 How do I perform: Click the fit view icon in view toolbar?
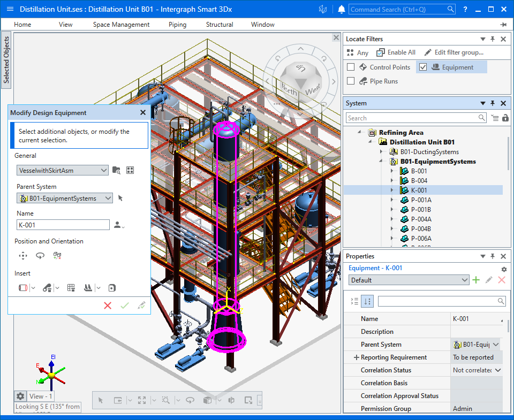tap(142, 400)
